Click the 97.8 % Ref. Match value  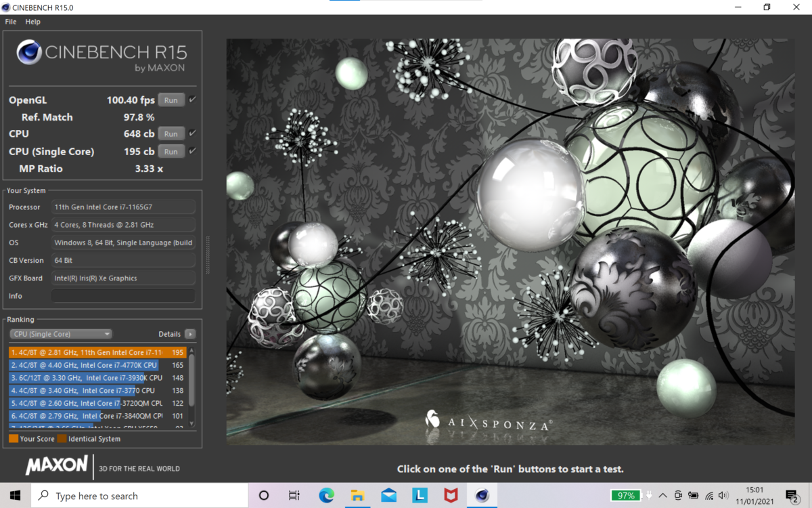pyautogui.click(x=139, y=117)
